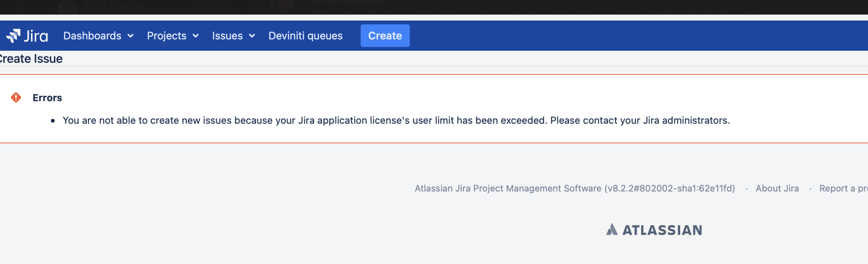868x264 pixels.
Task: Select the Jira mark next to the wordmark
Action: [x=14, y=35]
